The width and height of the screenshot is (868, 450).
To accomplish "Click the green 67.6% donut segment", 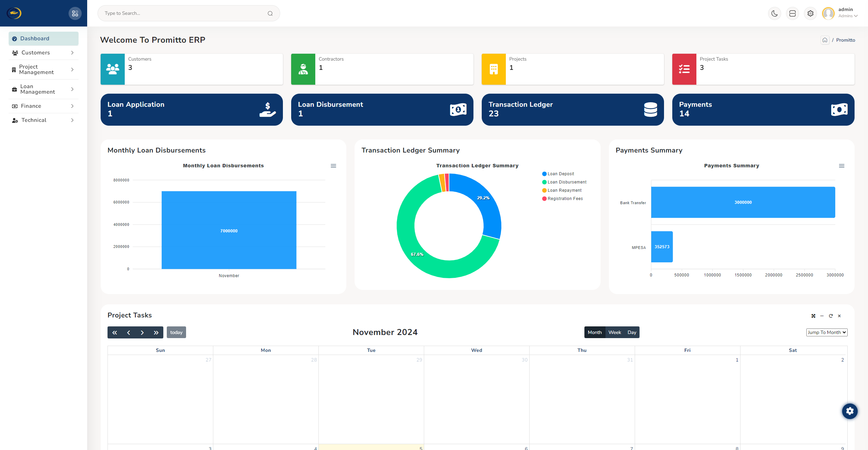I will (x=417, y=254).
